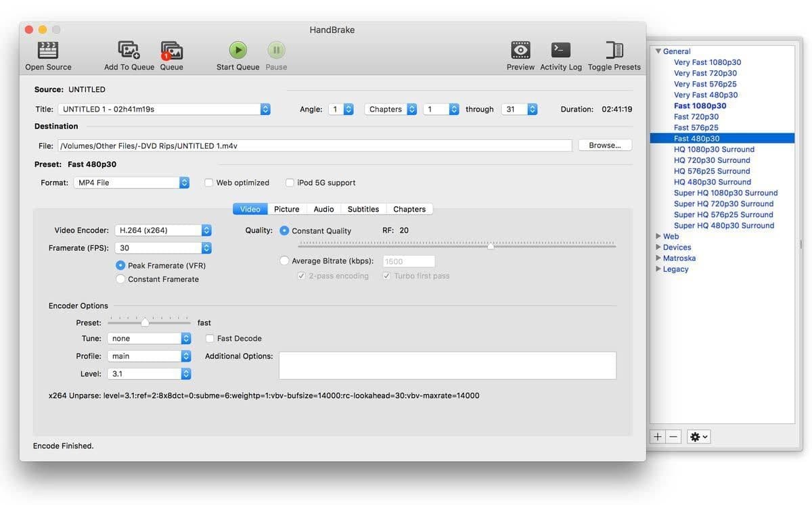Select Super HQ 480p30 Surround preset
Viewport: 812px width, 505px height.
click(724, 225)
